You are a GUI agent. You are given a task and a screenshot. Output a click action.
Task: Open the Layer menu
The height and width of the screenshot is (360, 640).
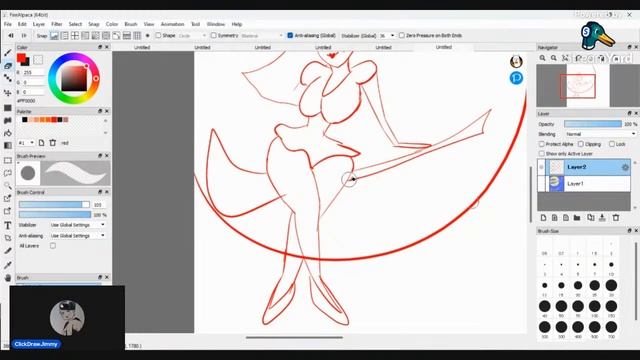pyautogui.click(x=39, y=24)
